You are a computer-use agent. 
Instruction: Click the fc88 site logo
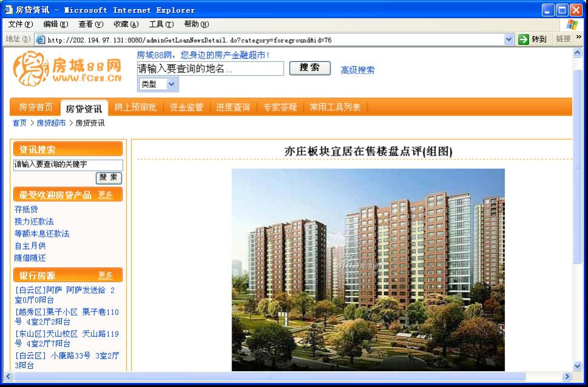pyautogui.click(x=67, y=69)
